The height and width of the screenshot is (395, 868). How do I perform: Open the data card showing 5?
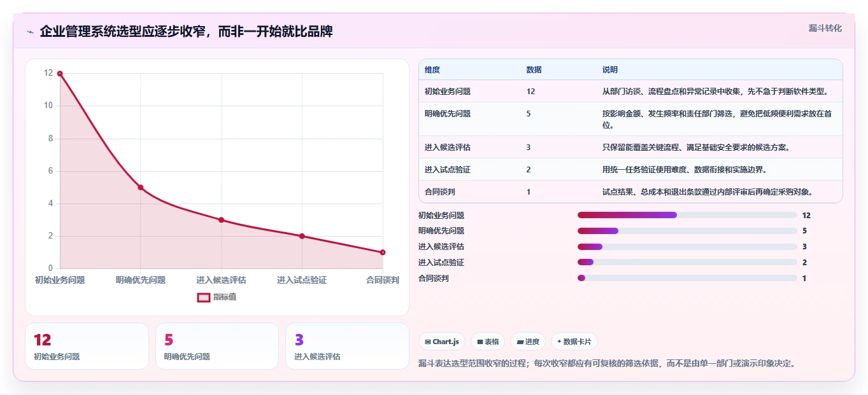pyautogui.click(x=217, y=346)
